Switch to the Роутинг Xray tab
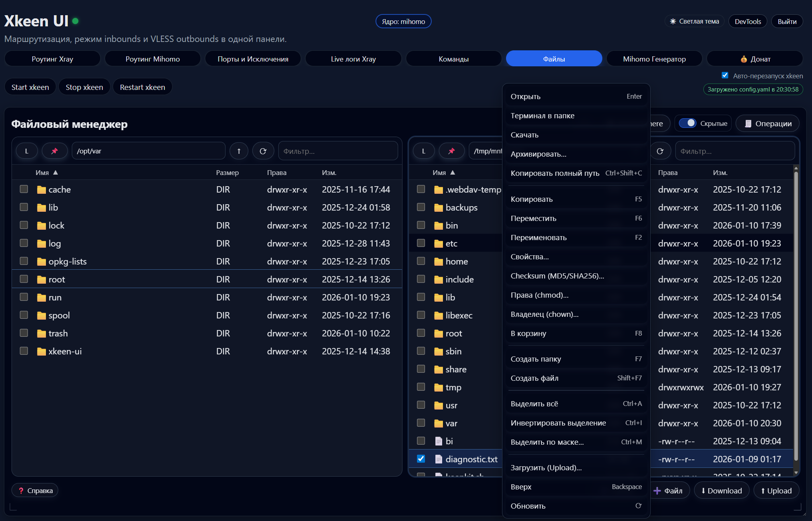This screenshot has width=812, height=521. point(52,58)
